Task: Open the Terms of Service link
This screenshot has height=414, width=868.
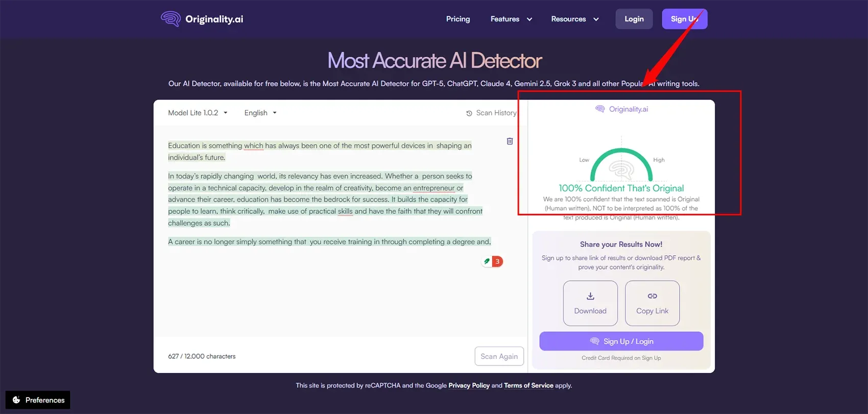Action: [528, 385]
